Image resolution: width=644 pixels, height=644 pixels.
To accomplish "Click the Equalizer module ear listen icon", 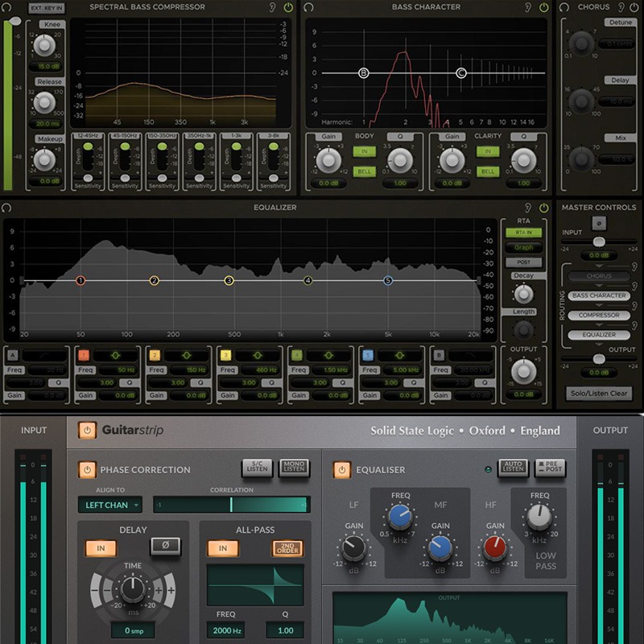I will 528,208.
